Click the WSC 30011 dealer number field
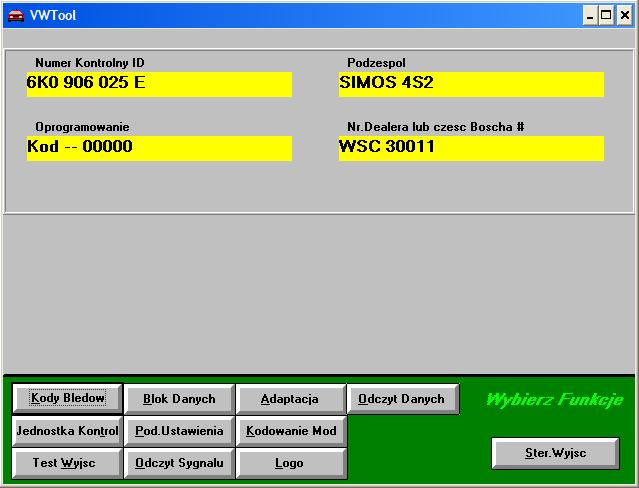Viewport: 639px width, 488px height. (471, 148)
